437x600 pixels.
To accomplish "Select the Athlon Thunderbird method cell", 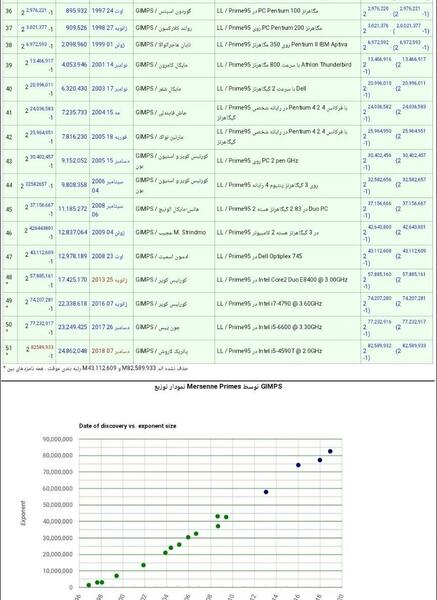I will (x=287, y=65).
